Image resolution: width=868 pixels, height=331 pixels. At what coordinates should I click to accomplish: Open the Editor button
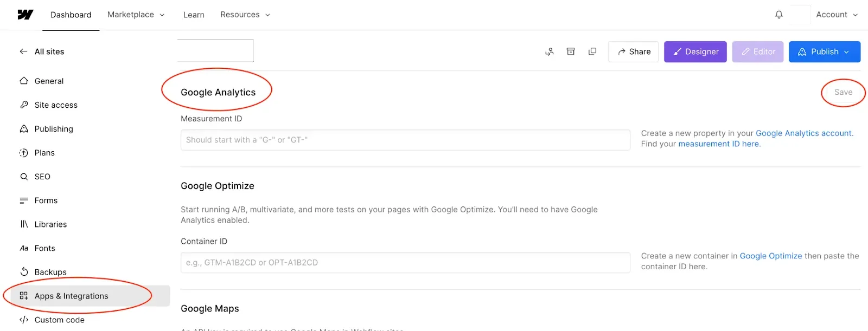coord(758,51)
